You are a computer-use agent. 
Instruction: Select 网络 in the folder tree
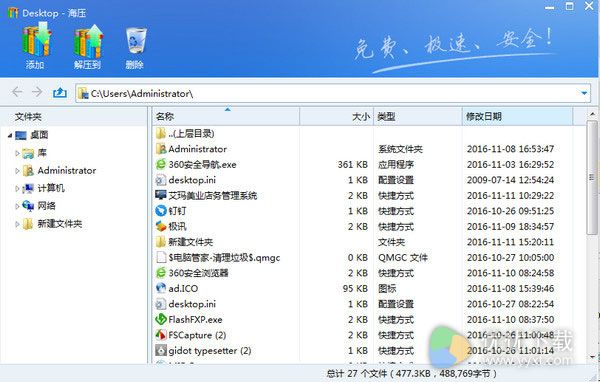(47, 206)
